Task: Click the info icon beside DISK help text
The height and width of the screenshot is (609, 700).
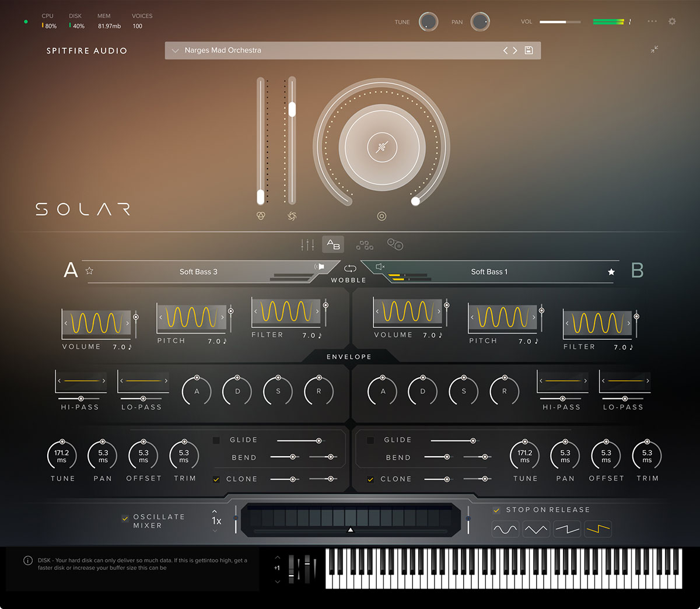Action: point(27,561)
